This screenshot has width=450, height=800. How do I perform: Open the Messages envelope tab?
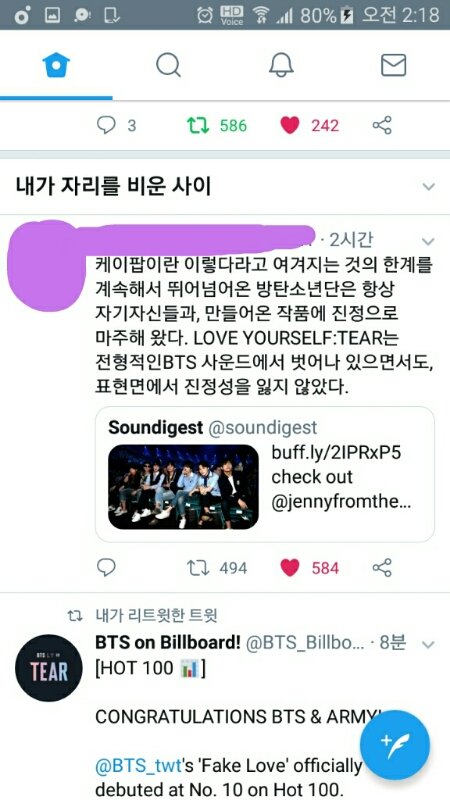393,65
